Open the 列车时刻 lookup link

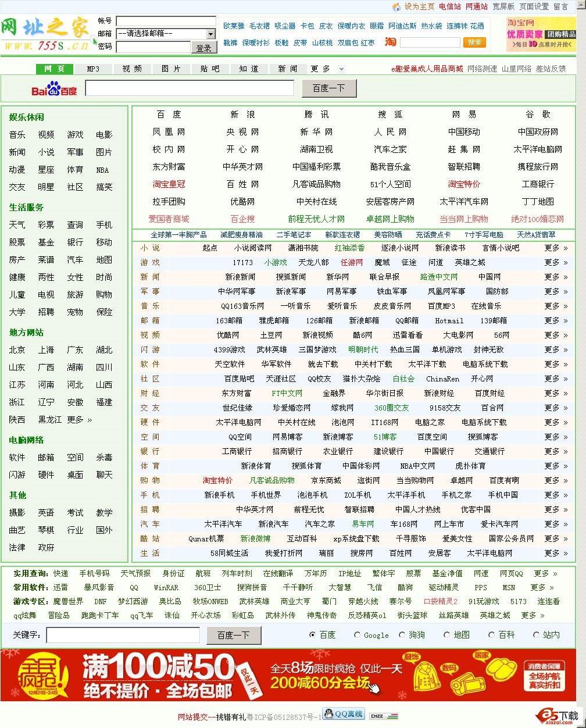pyautogui.click(x=237, y=573)
